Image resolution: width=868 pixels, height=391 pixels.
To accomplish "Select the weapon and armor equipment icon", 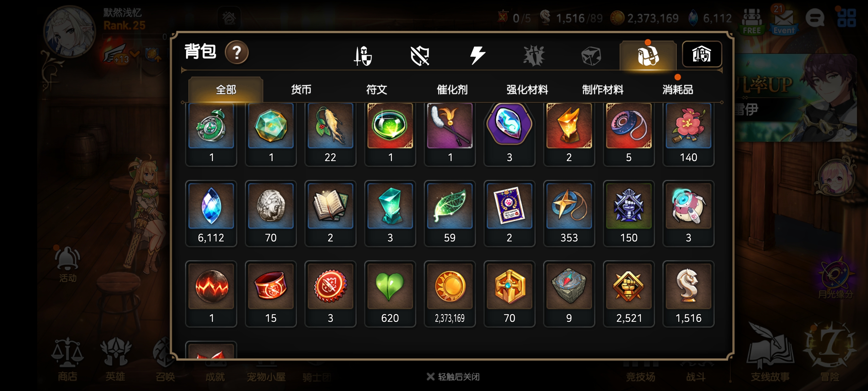I will coord(363,56).
